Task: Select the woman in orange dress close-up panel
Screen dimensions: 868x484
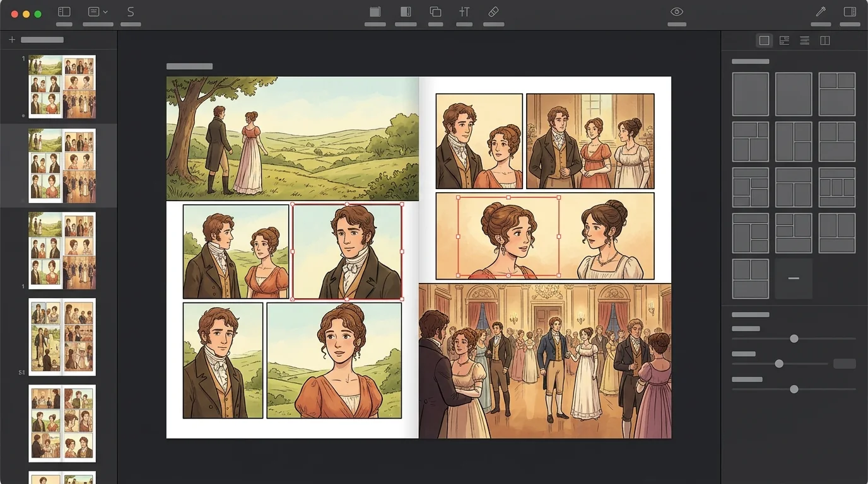Action: [x=334, y=360]
